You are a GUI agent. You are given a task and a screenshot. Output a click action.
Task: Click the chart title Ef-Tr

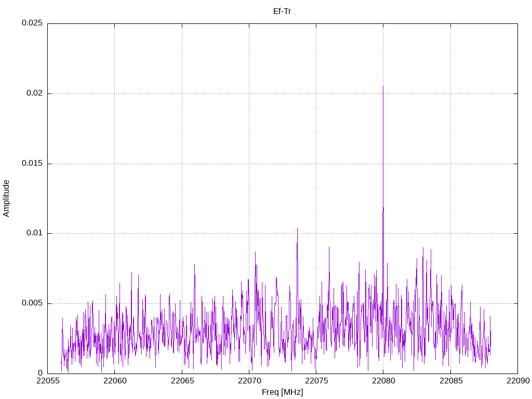(x=282, y=11)
